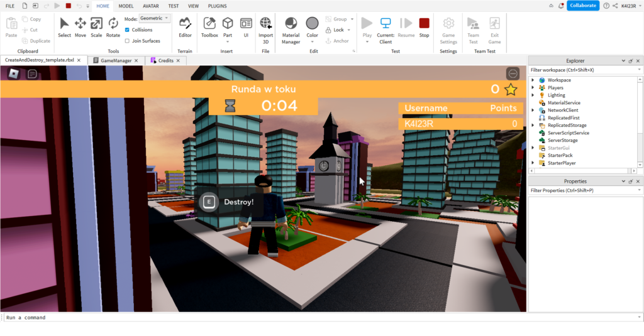This screenshot has height=336, width=644.
Task: Open the Lock dropdown arrow
Action: coord(349,30)
